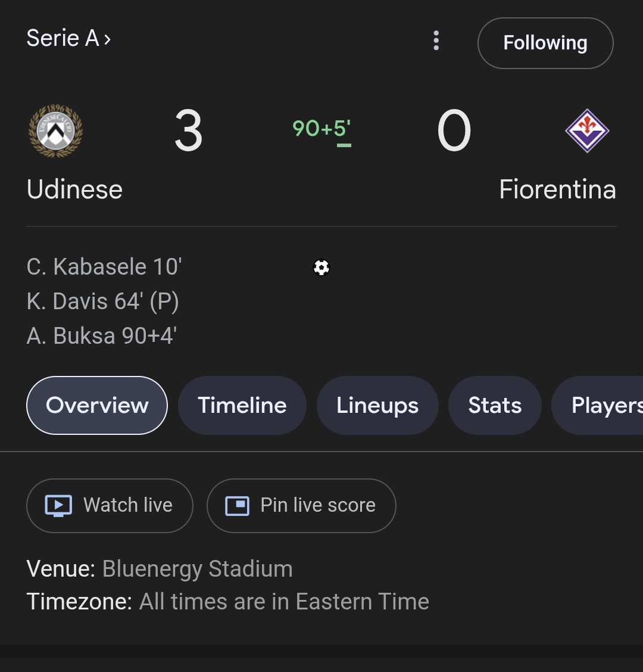Viewport: 643px width, 672px height.
Task: Select the Overview tab
Action: [97, 406]
